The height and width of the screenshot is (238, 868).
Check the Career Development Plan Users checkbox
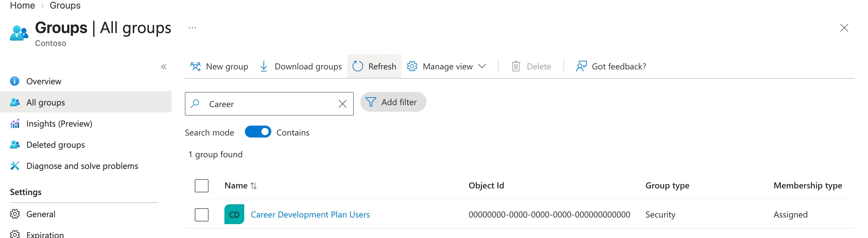pyautogui.click(x=202, y=215)
